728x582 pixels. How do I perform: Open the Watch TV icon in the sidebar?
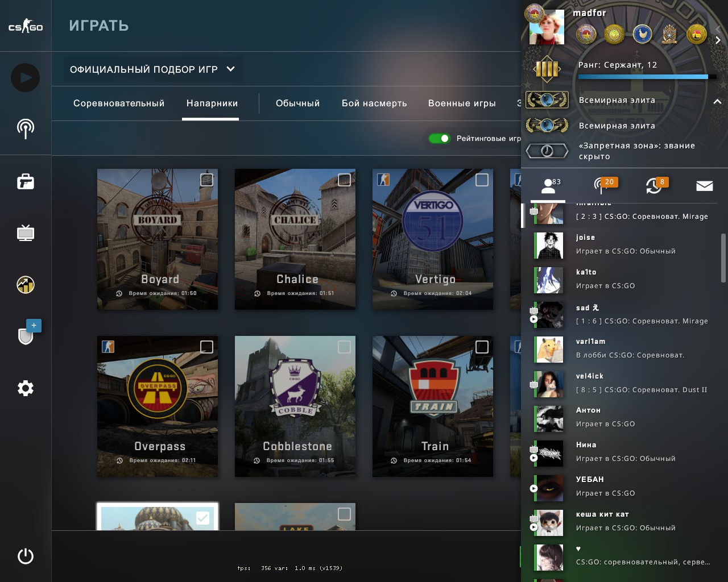[26, 232]
